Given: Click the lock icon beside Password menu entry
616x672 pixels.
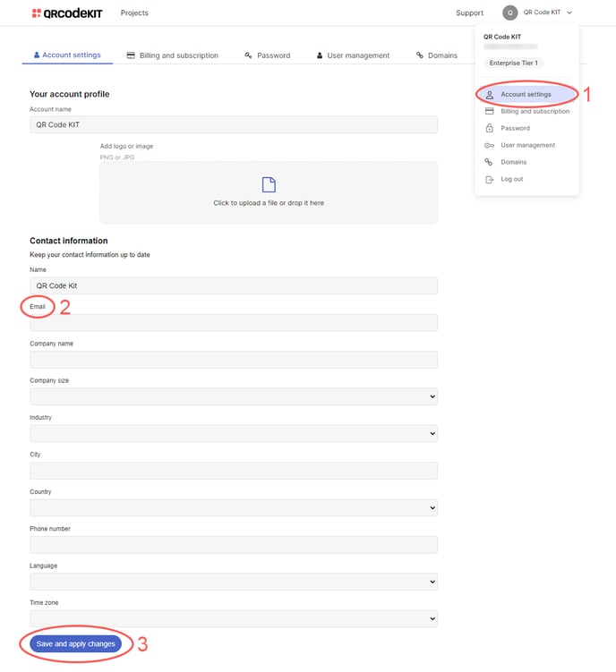Looking at the screenshot, I should point(489,128).
